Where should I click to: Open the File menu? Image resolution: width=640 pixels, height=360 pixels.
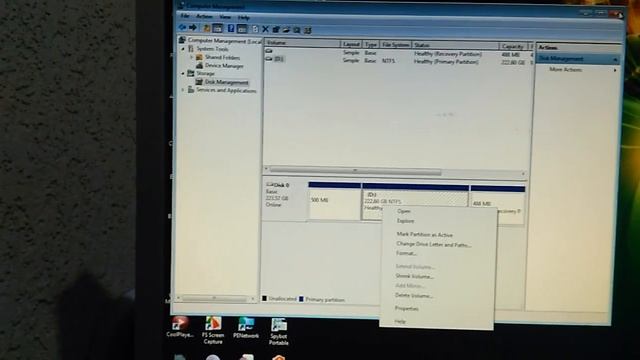pyautogui.click(x=185, y=16)
